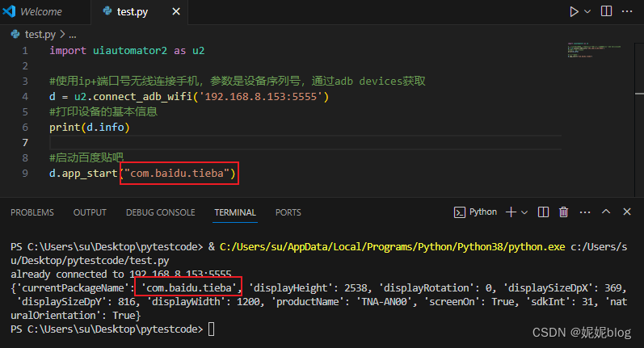Viewport: 644px width, 348px height.
Task: Click the Run Python File play icon
Action: click(574, 11)
